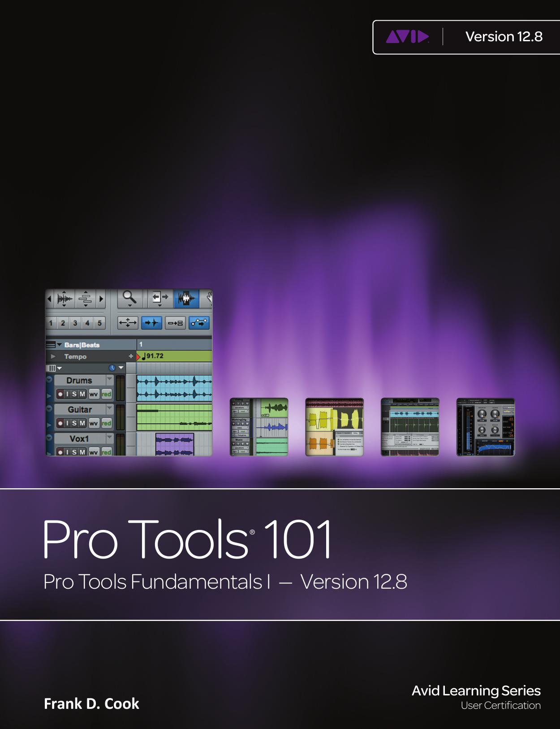The image size is (560, 729).
Task: Record-enable the Drums track
Action: click(60, 394)
